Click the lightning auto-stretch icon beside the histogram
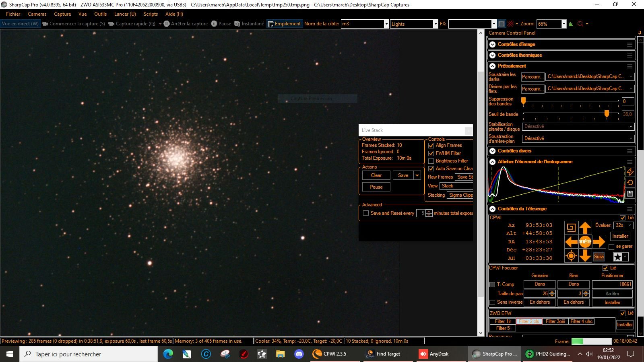Viewport: 644px width, 362px height. click(630, 172)
